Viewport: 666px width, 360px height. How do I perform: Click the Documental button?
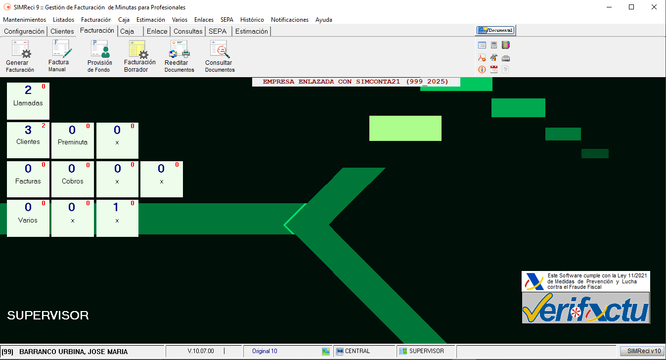pyautogui.click(x=495, y=30)
